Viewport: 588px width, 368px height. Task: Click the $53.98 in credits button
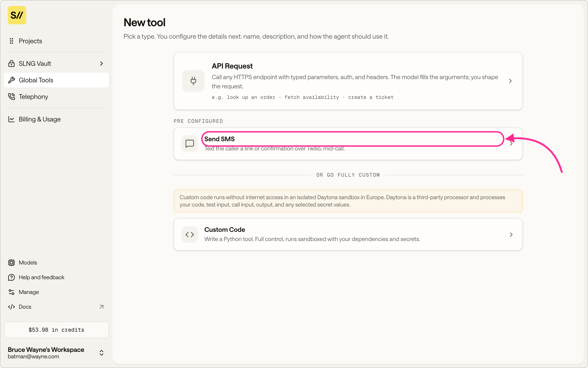[56, 330]
